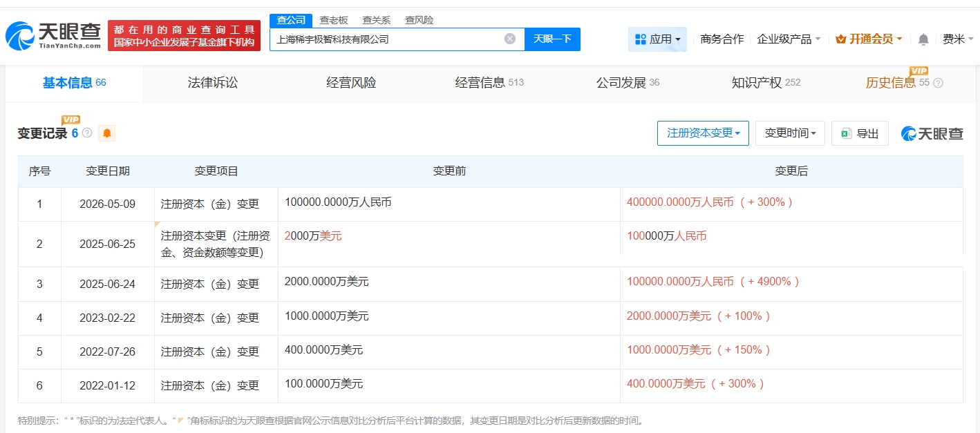Screen dimensions: 980x433
Task: Switch to the 经营风险 tab
Action: (x=351, y=83)
